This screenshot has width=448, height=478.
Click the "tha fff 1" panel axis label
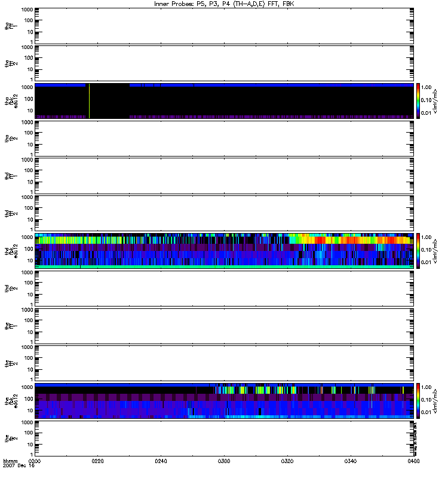coord(11,26)
